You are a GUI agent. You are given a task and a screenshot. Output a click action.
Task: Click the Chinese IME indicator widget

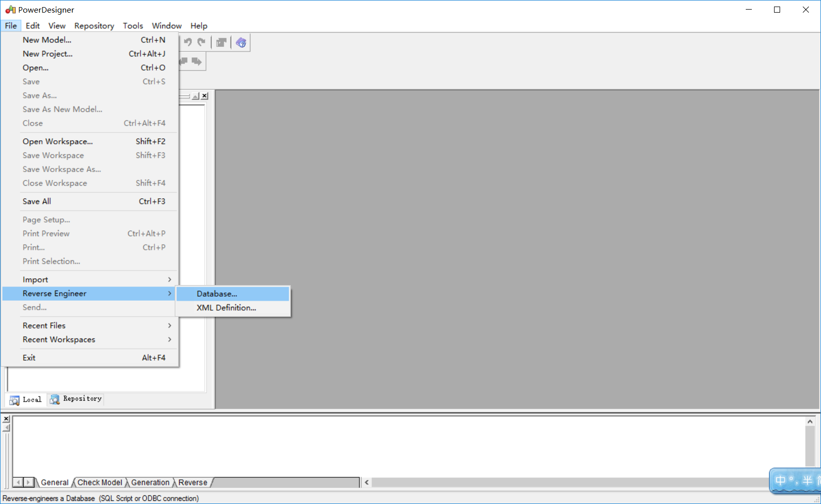[794, 480]
